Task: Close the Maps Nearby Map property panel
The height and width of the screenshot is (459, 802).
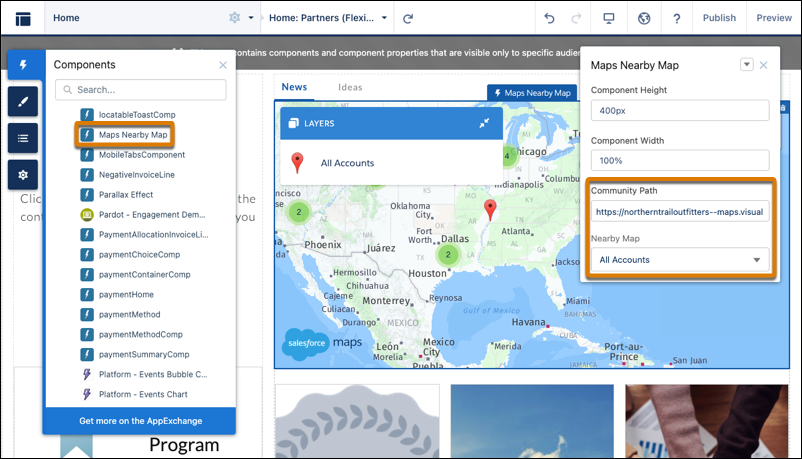Action: point(764,65)
